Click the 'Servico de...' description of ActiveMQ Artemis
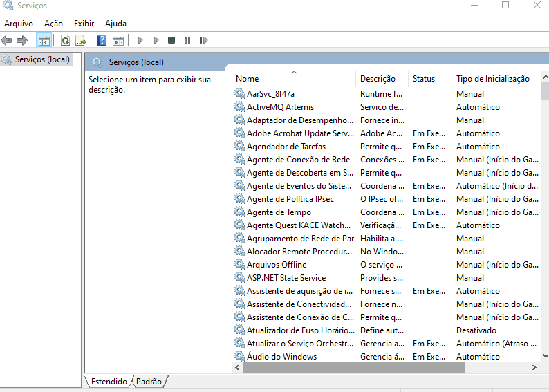This screenshot has height=392, width=549. pyautogui.click(x=382, y=107)
